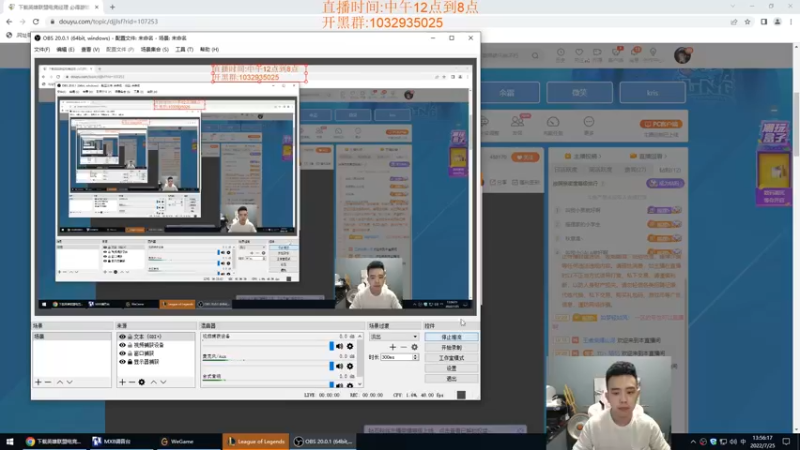Open the 文件(F) menu in OBS
800x450 pixels.
click(42, 49)
